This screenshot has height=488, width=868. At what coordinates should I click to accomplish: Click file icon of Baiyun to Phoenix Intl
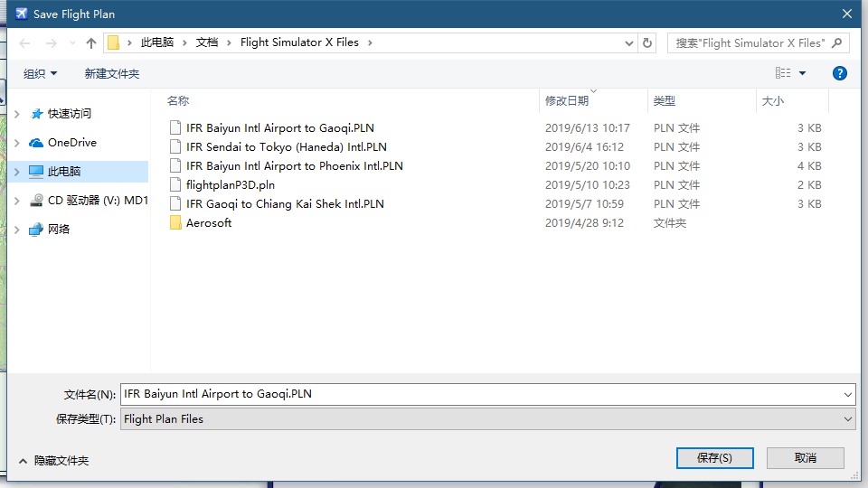175,165
